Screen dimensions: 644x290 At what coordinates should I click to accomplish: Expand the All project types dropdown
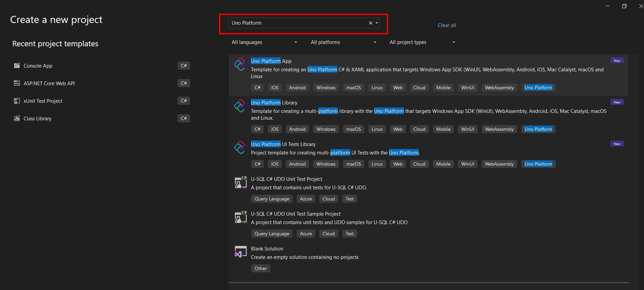pos(422,42)
